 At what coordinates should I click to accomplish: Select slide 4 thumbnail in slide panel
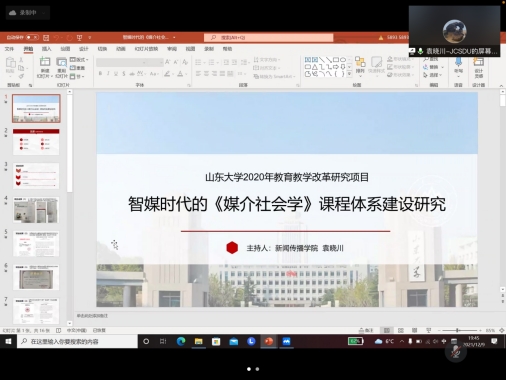36,210
